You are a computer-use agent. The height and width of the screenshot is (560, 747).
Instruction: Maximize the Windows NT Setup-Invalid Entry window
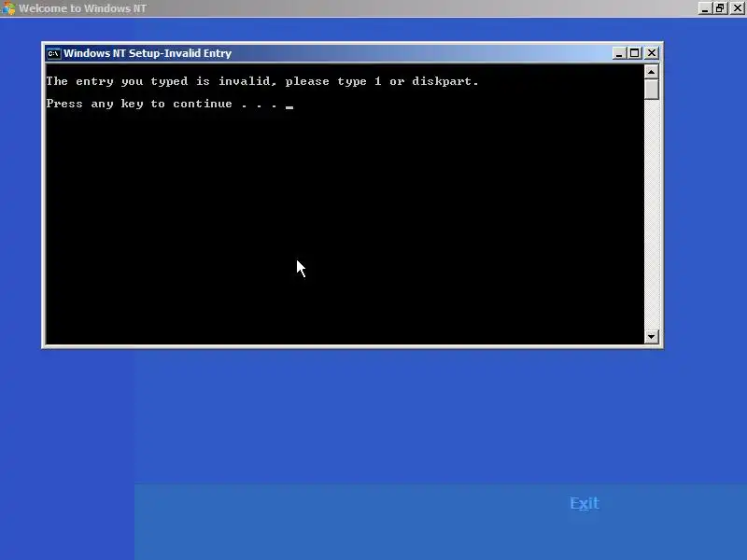pos(635,53)
